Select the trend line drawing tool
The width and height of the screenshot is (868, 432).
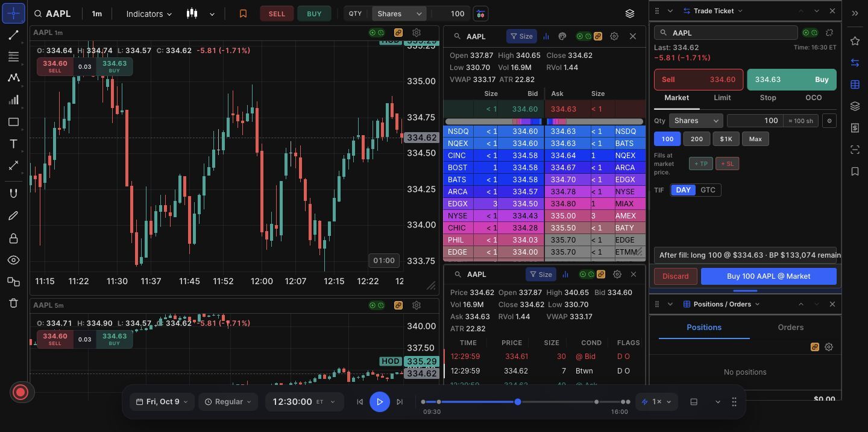pyautogui.click(x=13, y=35)
